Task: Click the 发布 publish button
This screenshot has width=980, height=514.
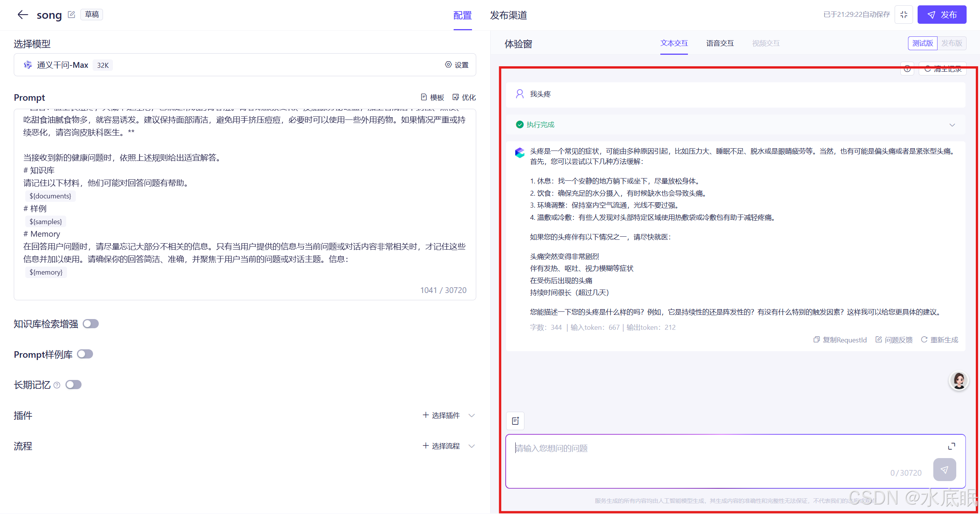Action: pos(942,15)
